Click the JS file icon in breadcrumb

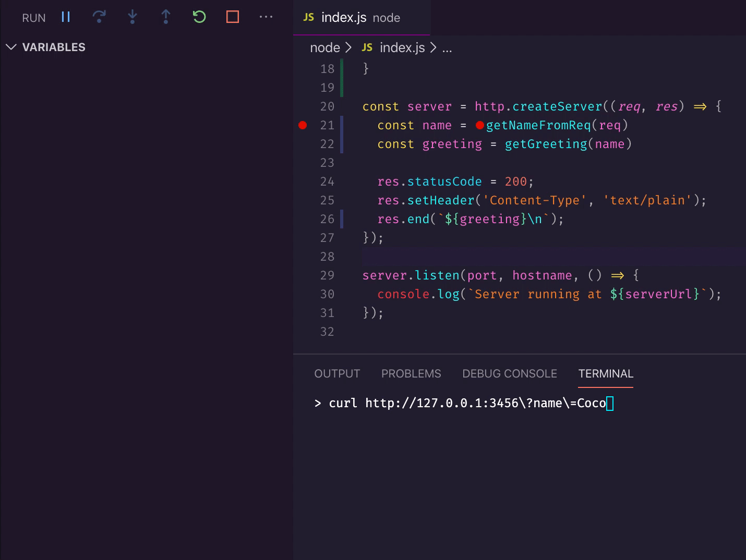coord(367,47)
